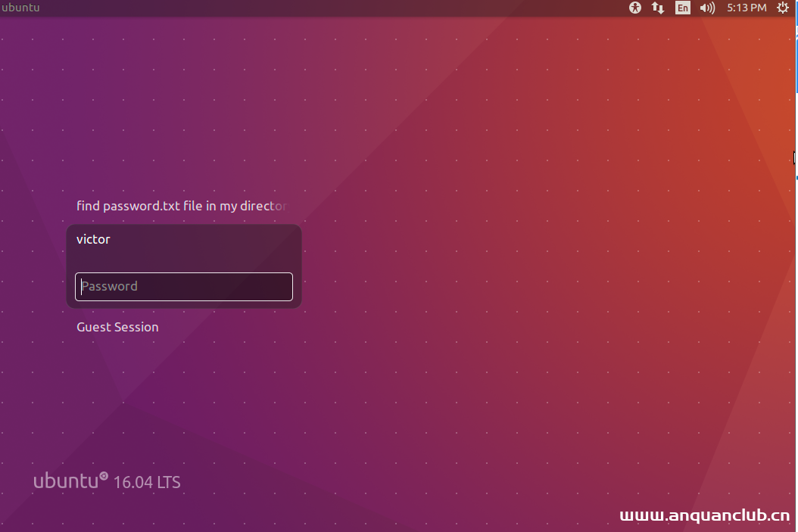This screenshot has height=532, width=798.
Task: Click the blinking text cursor in the Password box
Action: pos(81,287)
